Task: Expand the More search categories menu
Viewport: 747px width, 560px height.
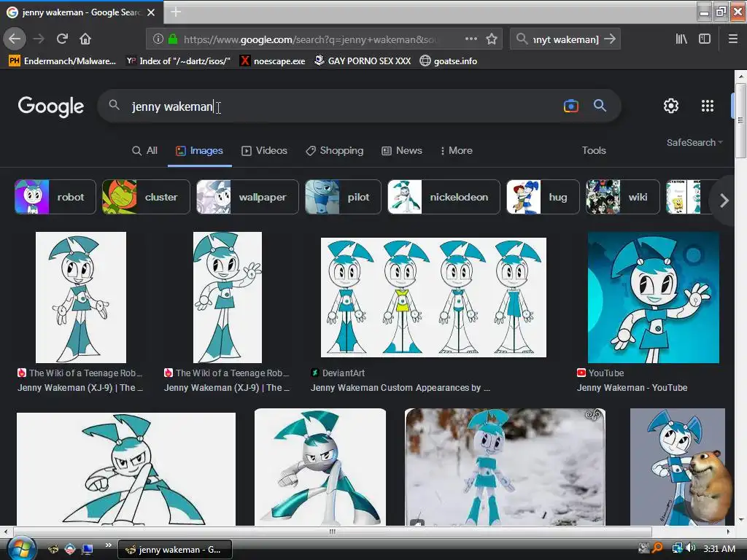Action: [x=456, y=150]
